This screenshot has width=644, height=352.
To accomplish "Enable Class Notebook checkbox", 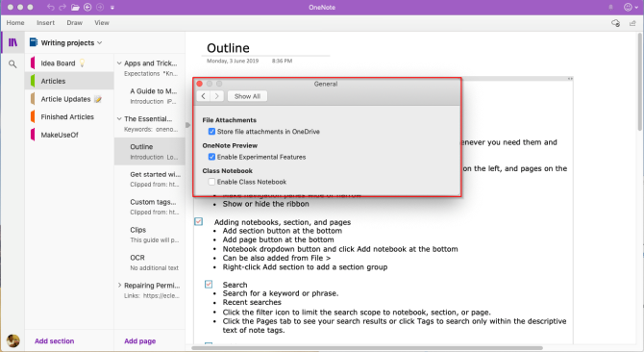I will tap(211, 182).
